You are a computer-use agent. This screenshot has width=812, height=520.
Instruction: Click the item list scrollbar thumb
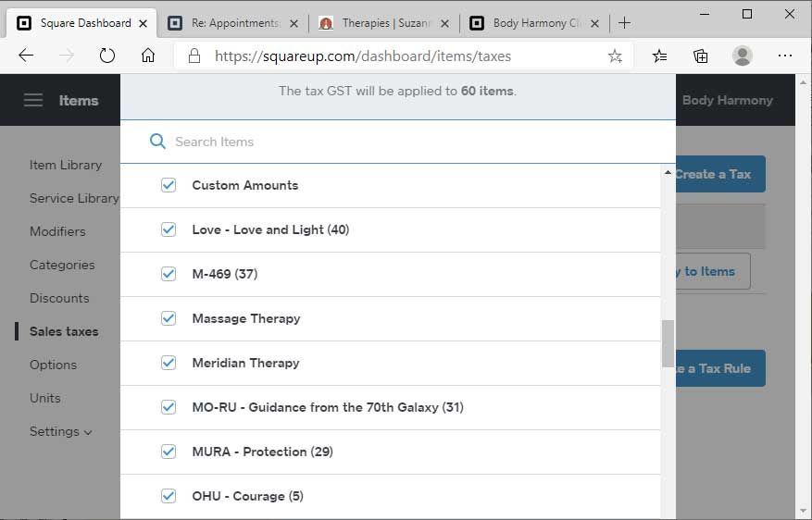click(668, 343)
